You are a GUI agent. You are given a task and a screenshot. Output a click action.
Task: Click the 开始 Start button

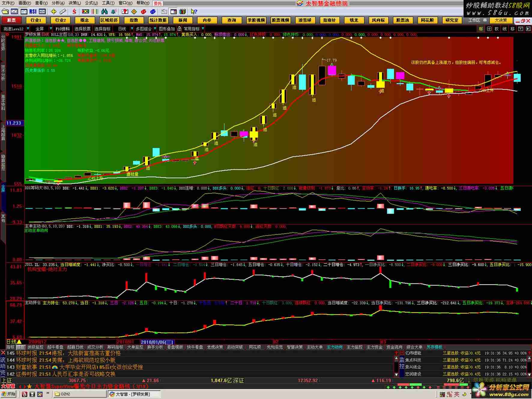[x=9, y=394]
